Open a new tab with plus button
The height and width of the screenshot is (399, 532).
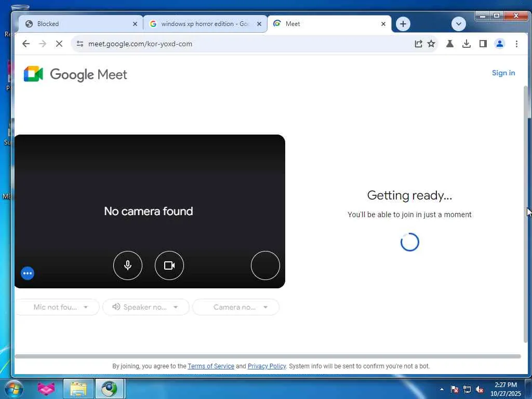[x=403, y=24]
